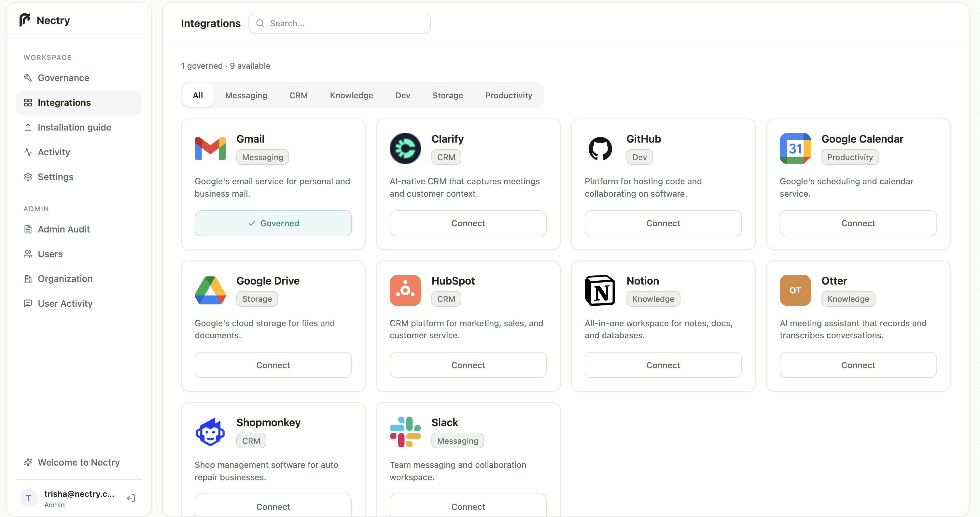Open User Activity page
The height and width of the screenshot is (517, 980).
(x=79, y=303)
